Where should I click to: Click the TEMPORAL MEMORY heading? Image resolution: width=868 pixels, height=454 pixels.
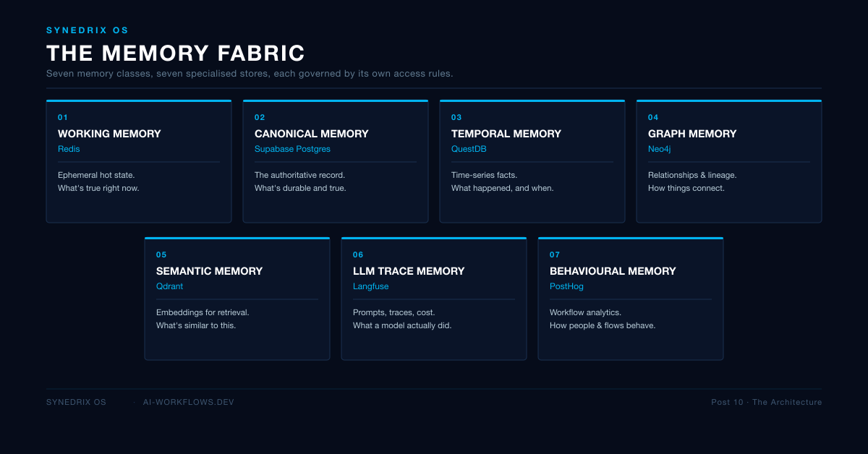coord(506,134)
